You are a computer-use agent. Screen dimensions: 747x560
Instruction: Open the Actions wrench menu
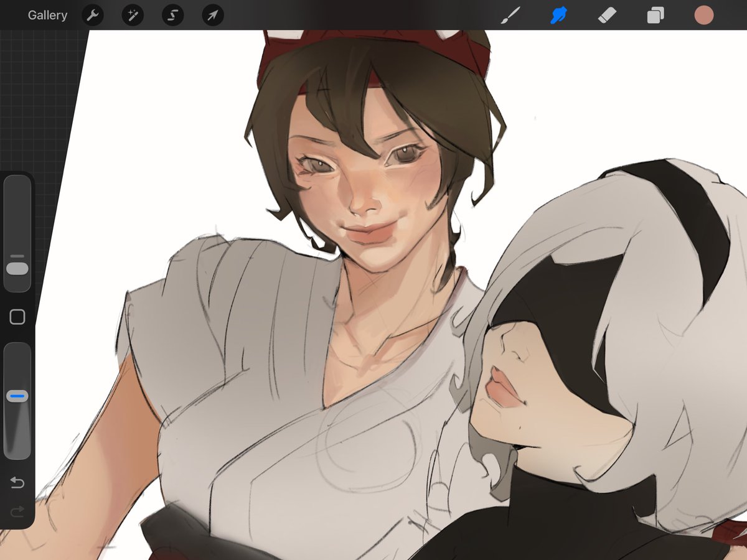[93, 15]
